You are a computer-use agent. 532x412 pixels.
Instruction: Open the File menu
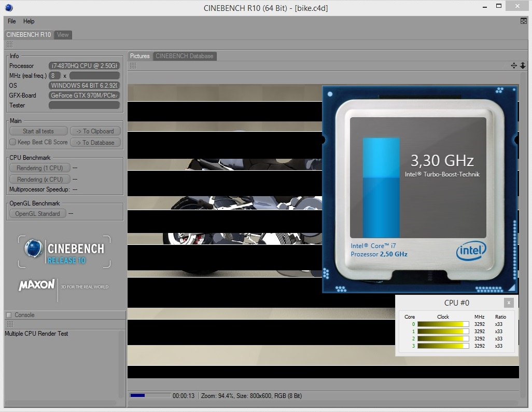click(12, 21)
